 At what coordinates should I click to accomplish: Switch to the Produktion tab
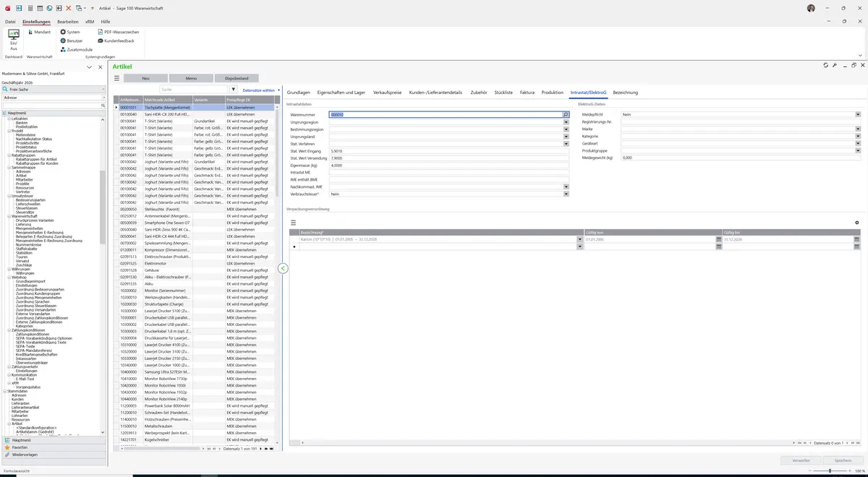(552, 93)
